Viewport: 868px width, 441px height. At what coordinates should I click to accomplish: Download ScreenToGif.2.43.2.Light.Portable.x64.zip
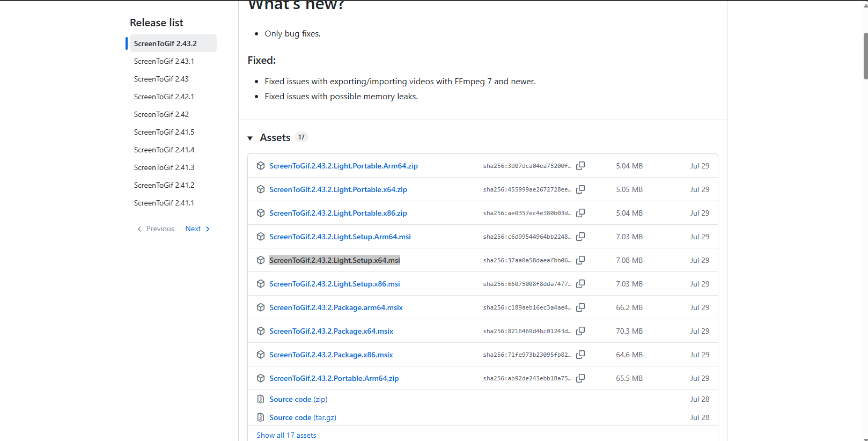[x=338, y=189]
